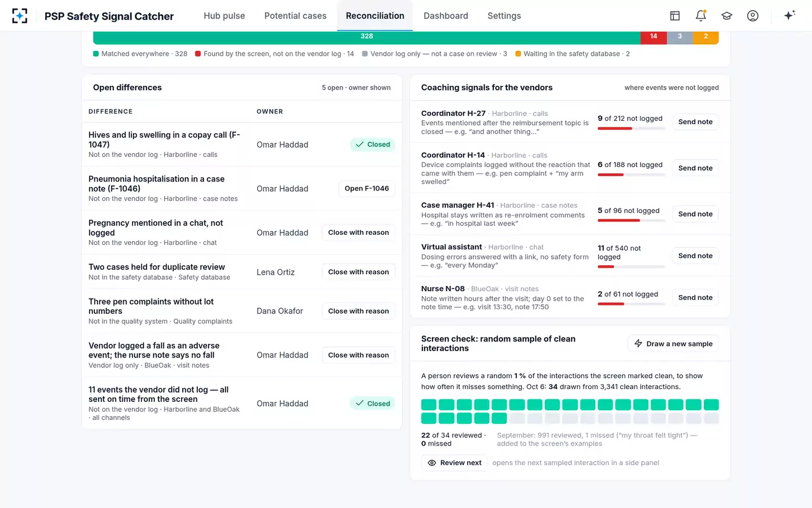
Task: Close with reason for pen complaints row
Action: point(359,311)
